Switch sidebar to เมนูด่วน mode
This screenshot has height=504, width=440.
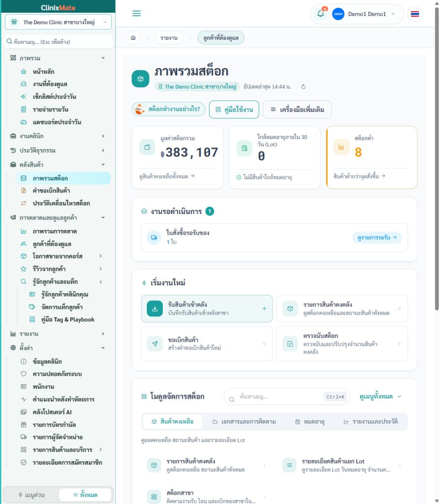tap(31, 495)
